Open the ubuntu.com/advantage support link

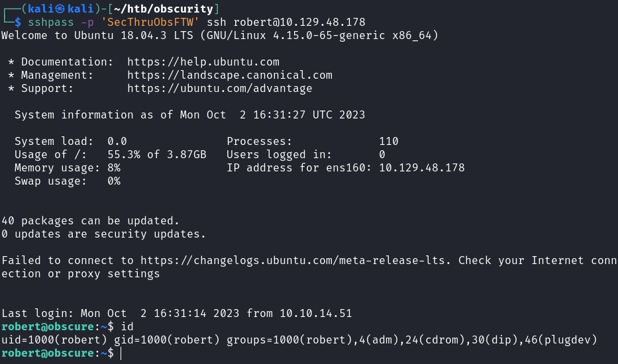[220, 89]
